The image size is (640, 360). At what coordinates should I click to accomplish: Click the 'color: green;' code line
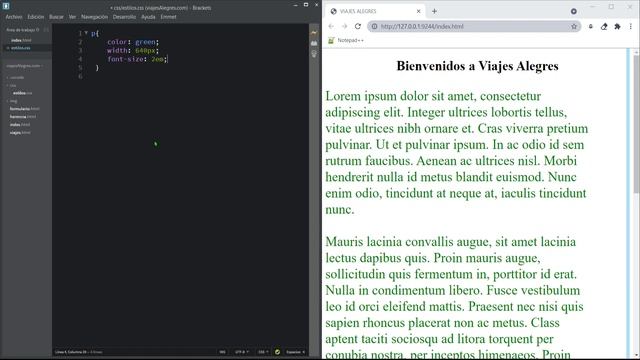pos(133,42)
